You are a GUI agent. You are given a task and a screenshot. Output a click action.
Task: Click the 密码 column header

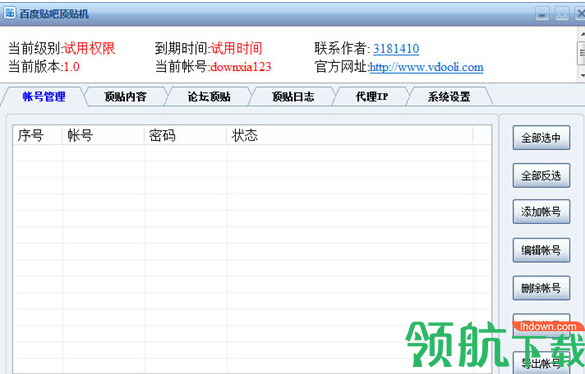click(x=185, y=135)
